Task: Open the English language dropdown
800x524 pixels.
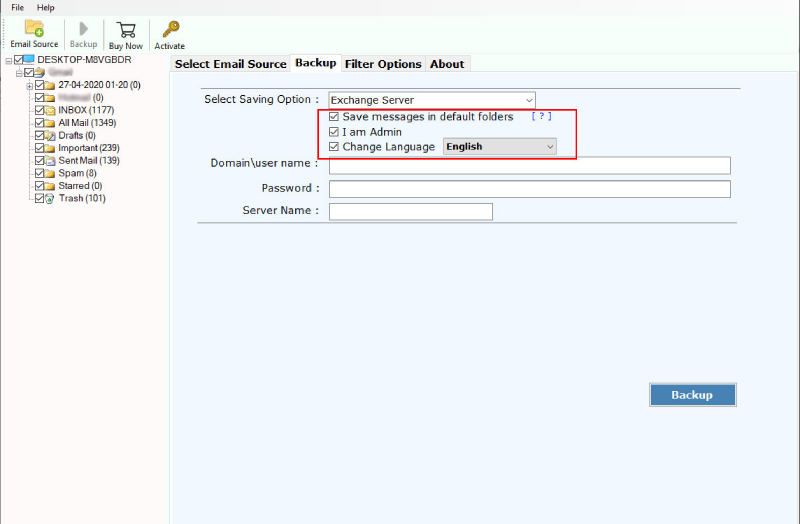Action: click(x=499, y=147)
